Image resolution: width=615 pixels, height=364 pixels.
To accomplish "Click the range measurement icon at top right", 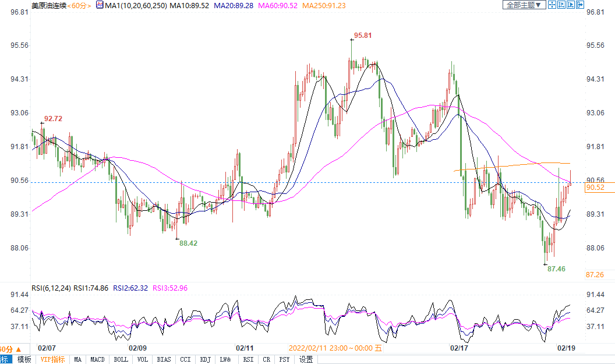I will [x=561, y=5].
